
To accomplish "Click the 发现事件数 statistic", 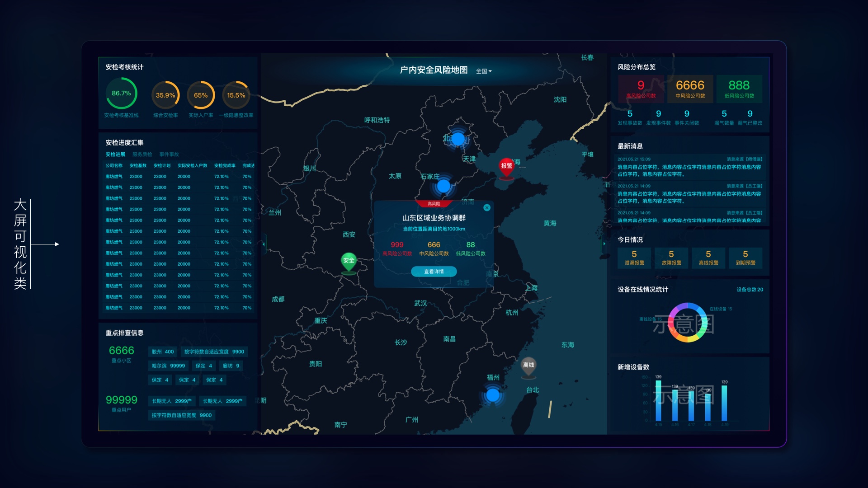I will coord(658,117).
